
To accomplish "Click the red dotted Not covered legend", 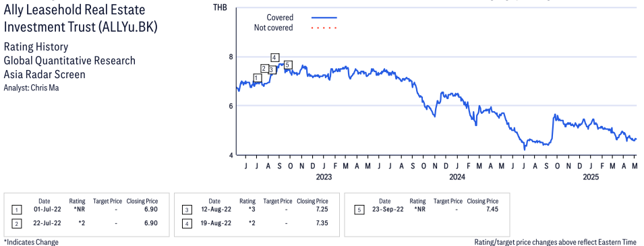I will (x=324, y=28).
